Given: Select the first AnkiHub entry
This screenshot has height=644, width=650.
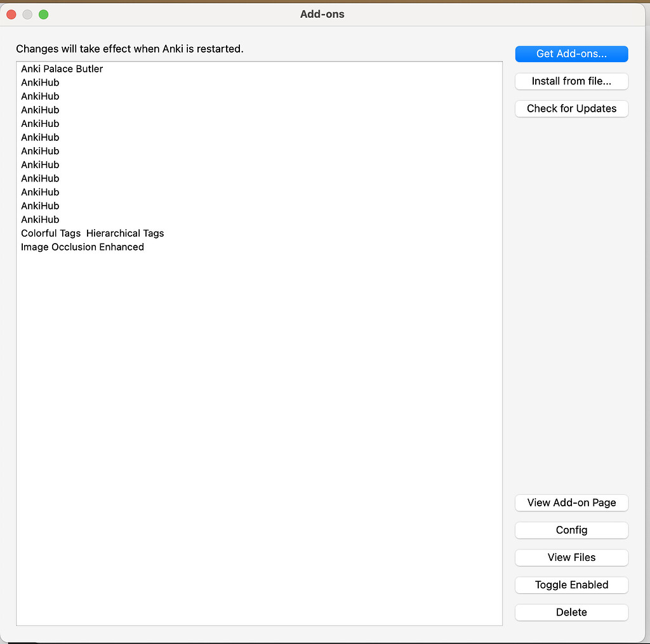Looking at the screenshot, I should click(40, 82).
